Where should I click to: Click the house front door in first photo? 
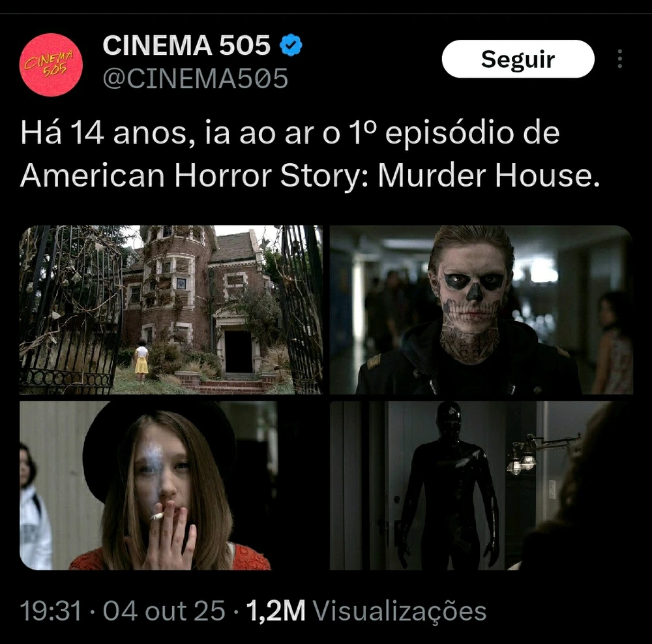[238, 352]
